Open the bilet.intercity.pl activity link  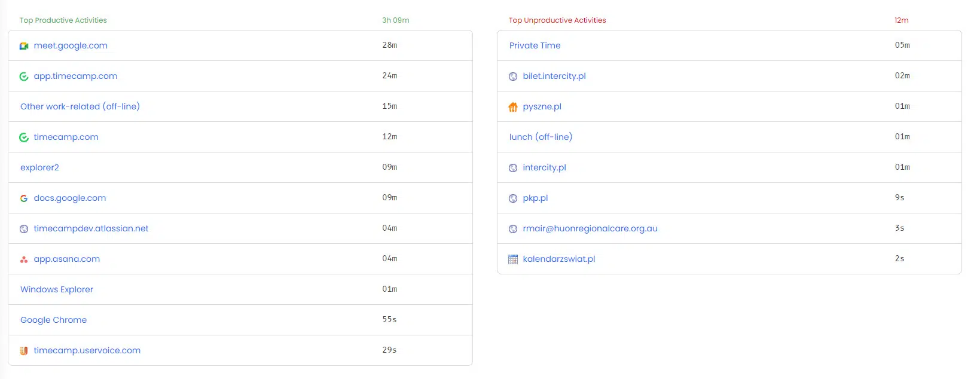554,76
